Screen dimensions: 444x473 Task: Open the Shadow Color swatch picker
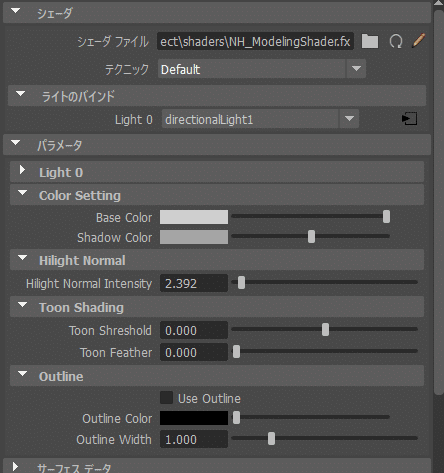[x=194, y=237]
